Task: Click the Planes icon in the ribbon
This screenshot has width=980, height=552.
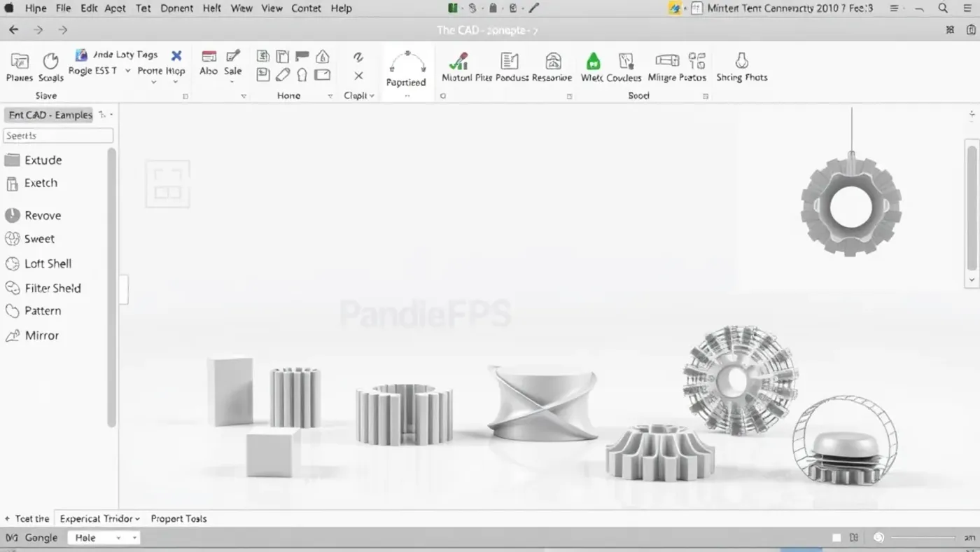Action: tap(20, 61)
